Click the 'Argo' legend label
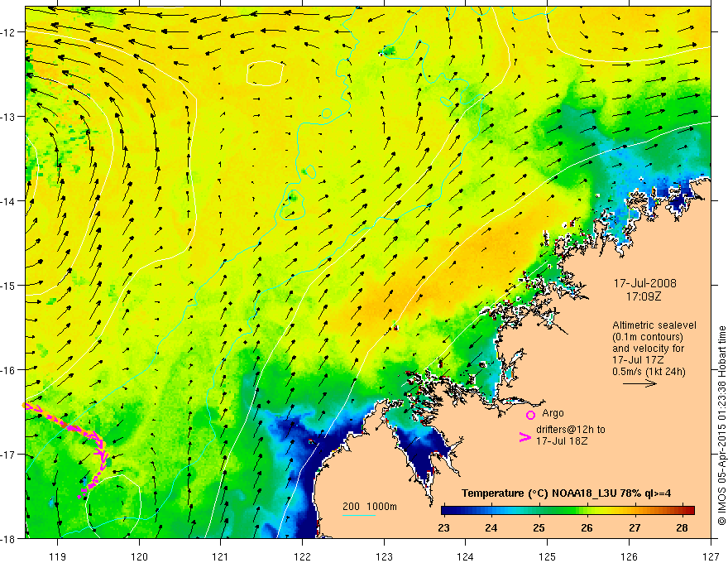This screenshot has width=728, height=563. coord(553,413)
